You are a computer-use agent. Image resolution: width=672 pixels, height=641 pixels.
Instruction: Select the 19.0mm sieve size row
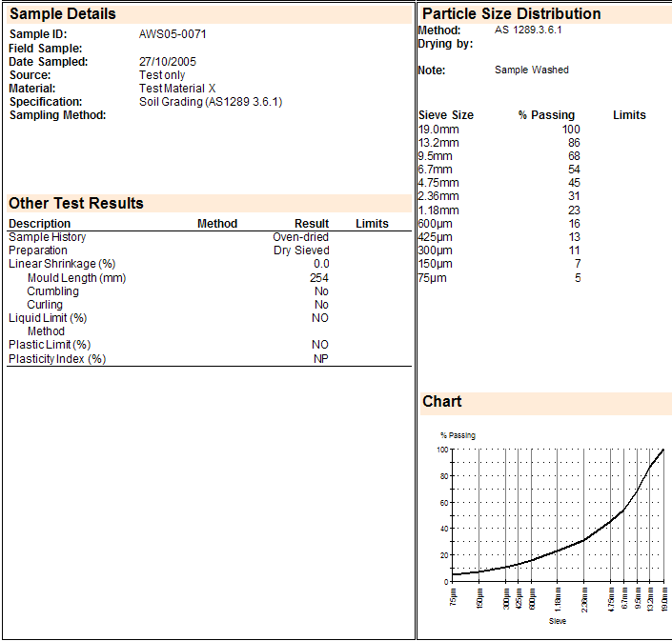[x=438, y=130]
